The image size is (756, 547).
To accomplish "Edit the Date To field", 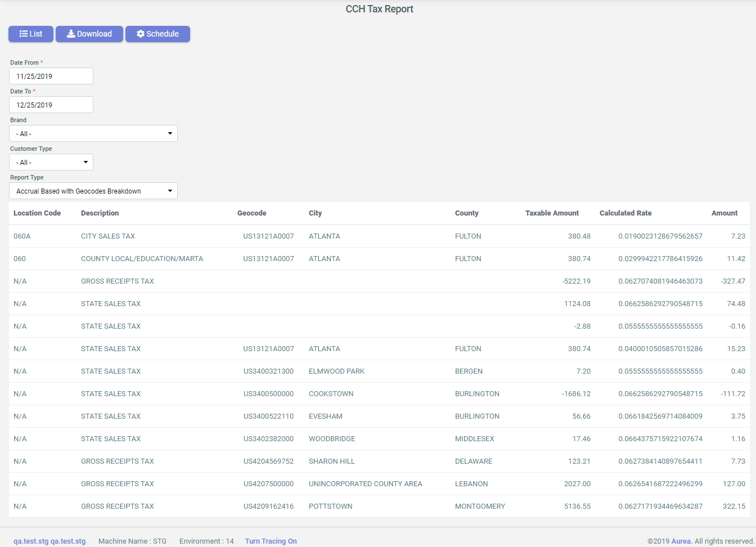I will (x=51, y=105).
